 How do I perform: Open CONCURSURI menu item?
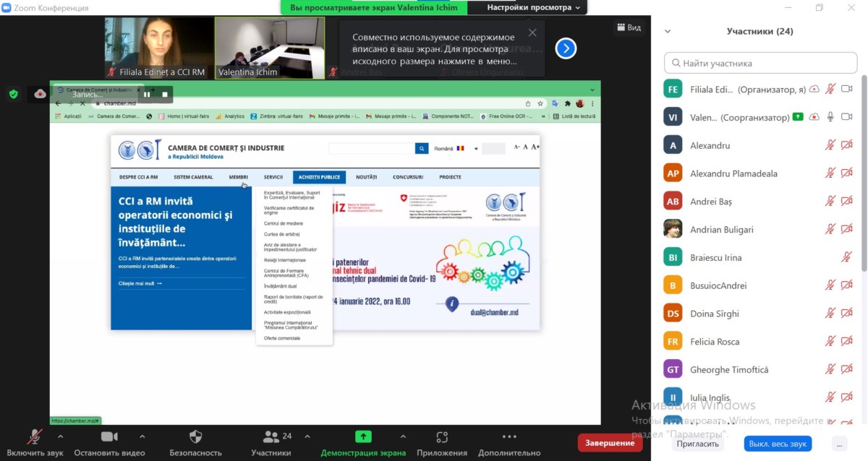coord(408,177)
